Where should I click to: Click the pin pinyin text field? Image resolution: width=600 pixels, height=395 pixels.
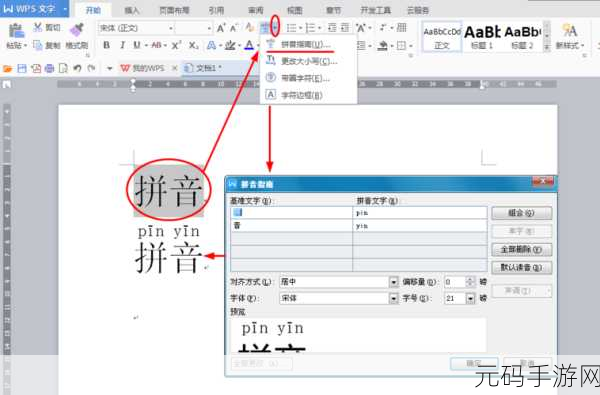419,213
